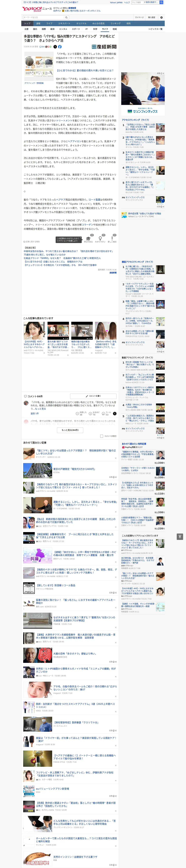Select the エキスパート navigation tab

coord(64,24)
